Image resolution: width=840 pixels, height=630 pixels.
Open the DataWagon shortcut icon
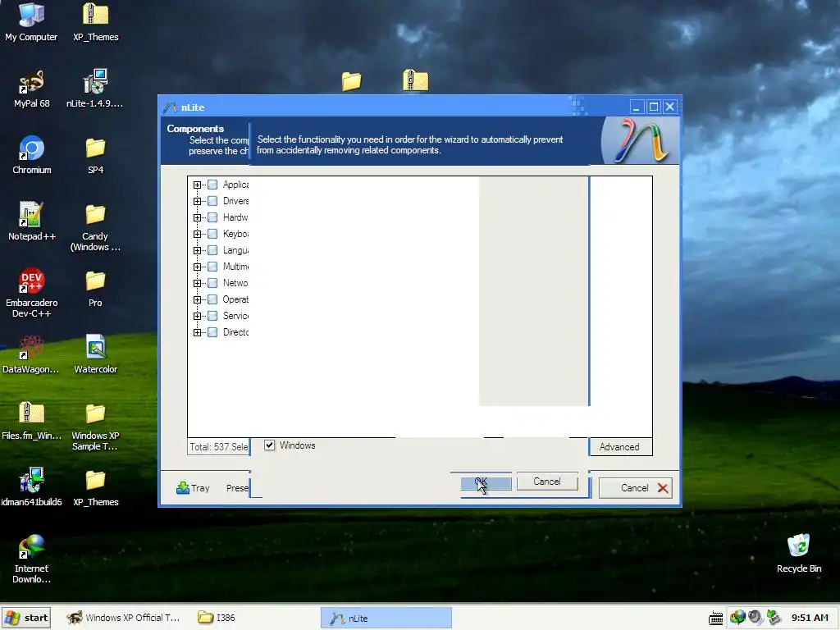[x=31, y=354]
